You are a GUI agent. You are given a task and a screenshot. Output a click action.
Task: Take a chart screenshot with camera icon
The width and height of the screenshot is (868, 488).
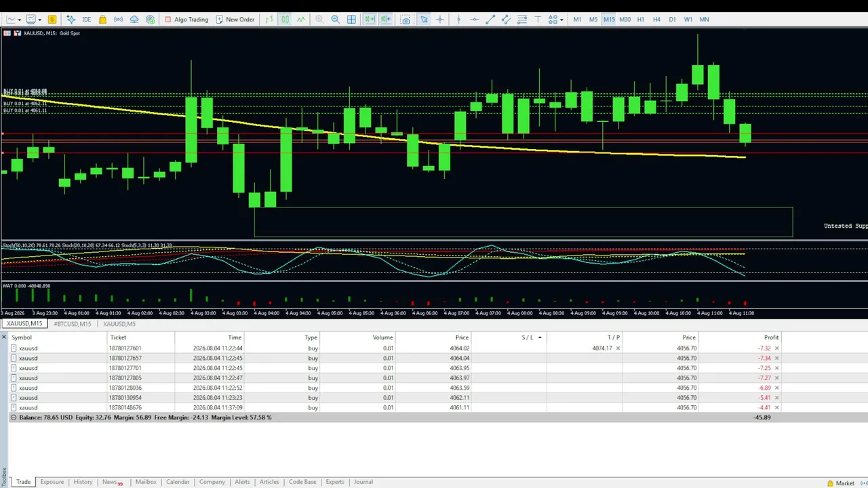[x=406, y=20]
